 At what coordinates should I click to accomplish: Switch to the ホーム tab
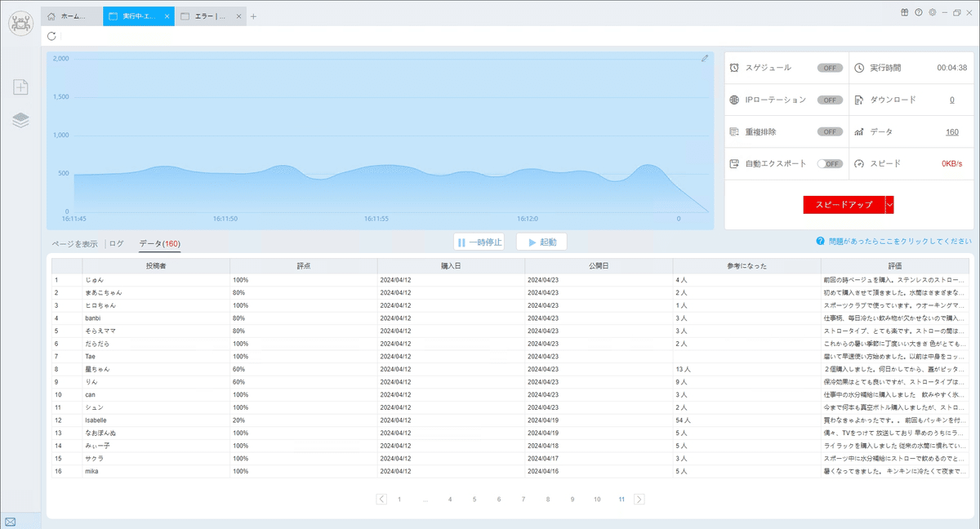click(72, 16)
